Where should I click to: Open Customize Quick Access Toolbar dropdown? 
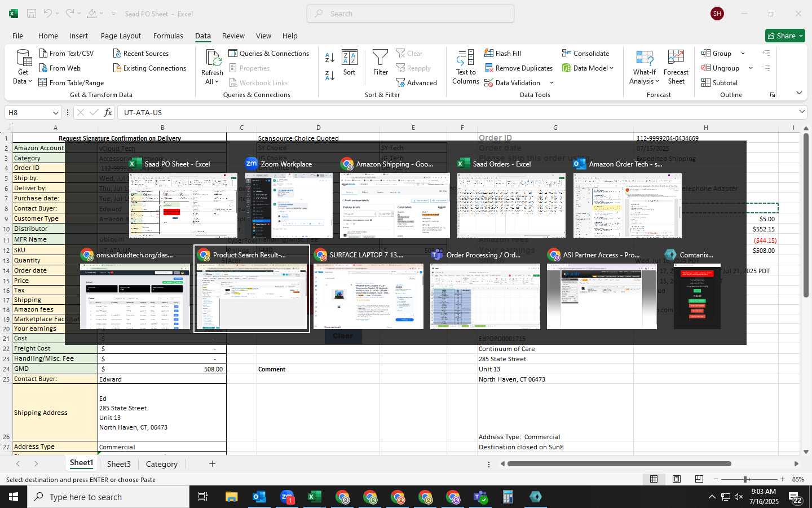114,14
